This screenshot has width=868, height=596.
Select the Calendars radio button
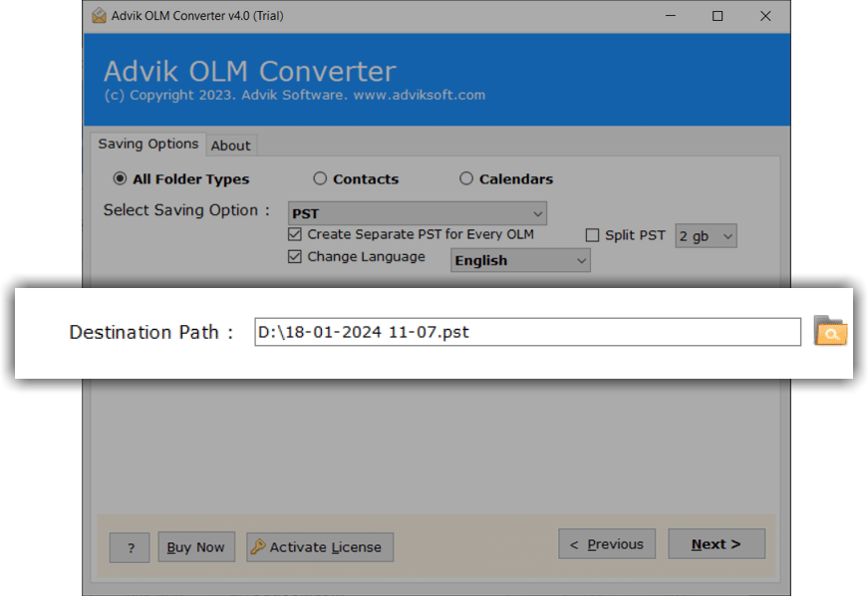[466, 178]
